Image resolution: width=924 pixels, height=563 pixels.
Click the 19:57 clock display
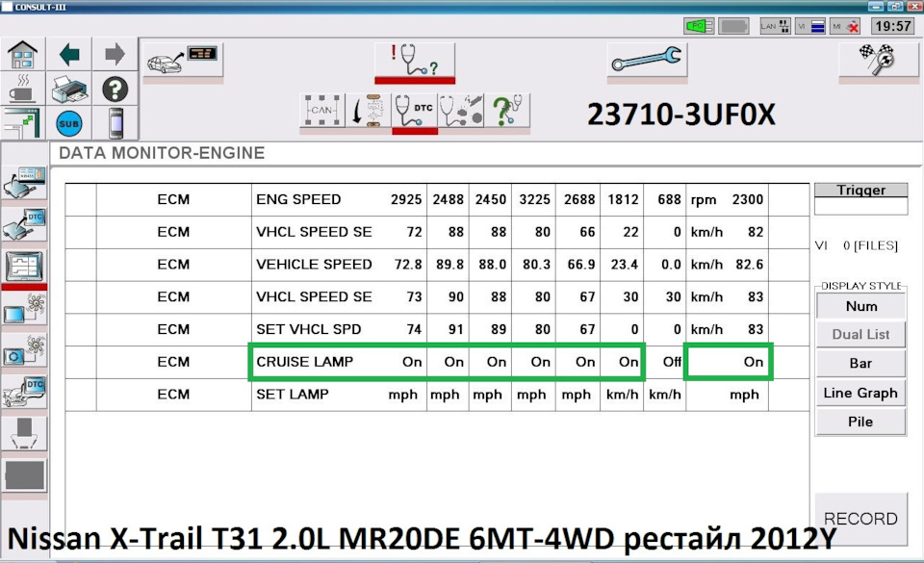pyautogui.click(x=893, y=26)
